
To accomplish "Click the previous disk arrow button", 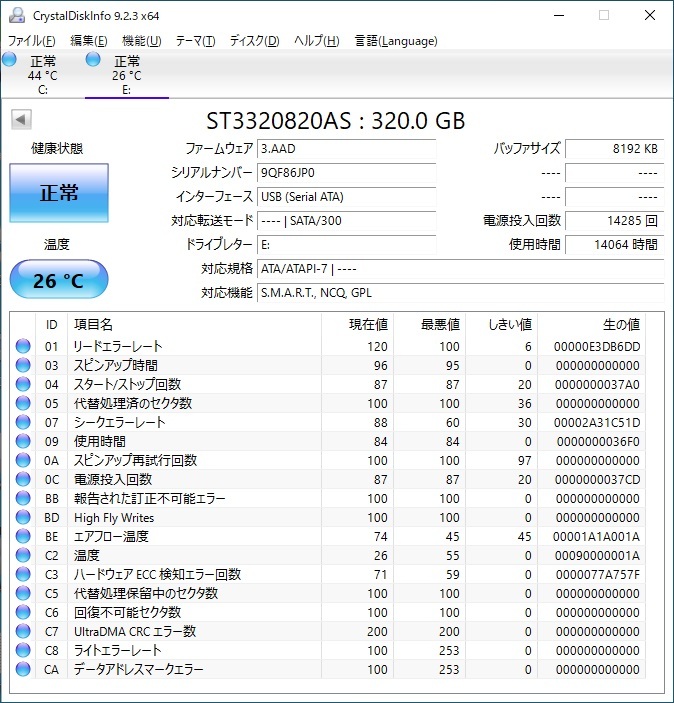I will 21,119.
